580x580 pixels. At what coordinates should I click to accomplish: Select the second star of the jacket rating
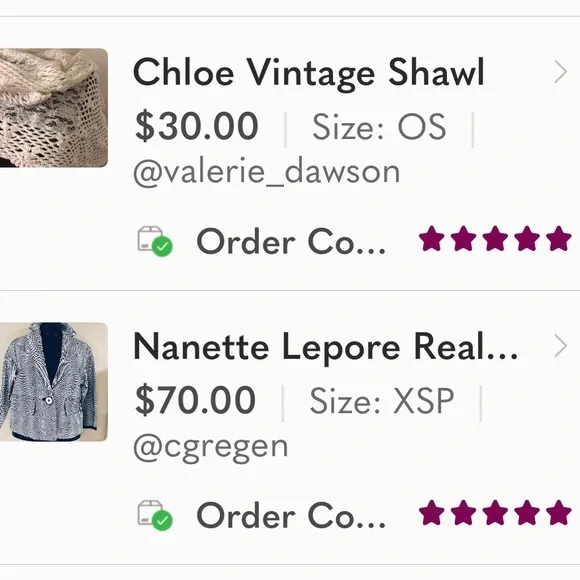[x=463, y=513]
